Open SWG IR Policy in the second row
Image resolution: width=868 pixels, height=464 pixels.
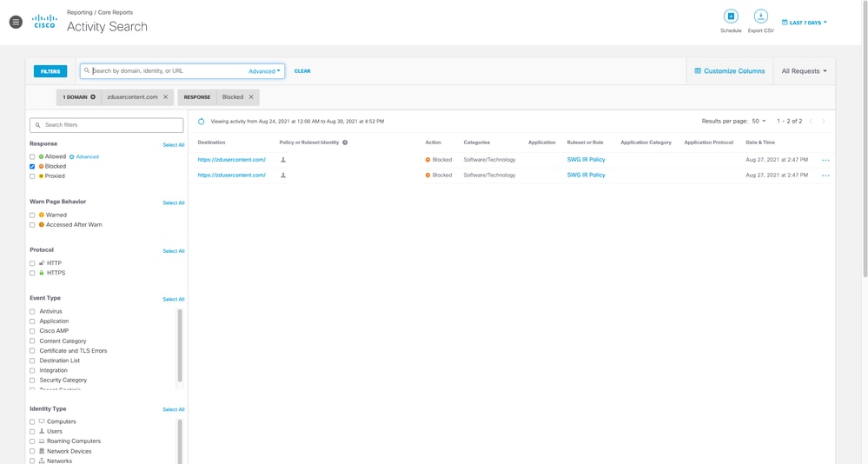coord(586,175)
